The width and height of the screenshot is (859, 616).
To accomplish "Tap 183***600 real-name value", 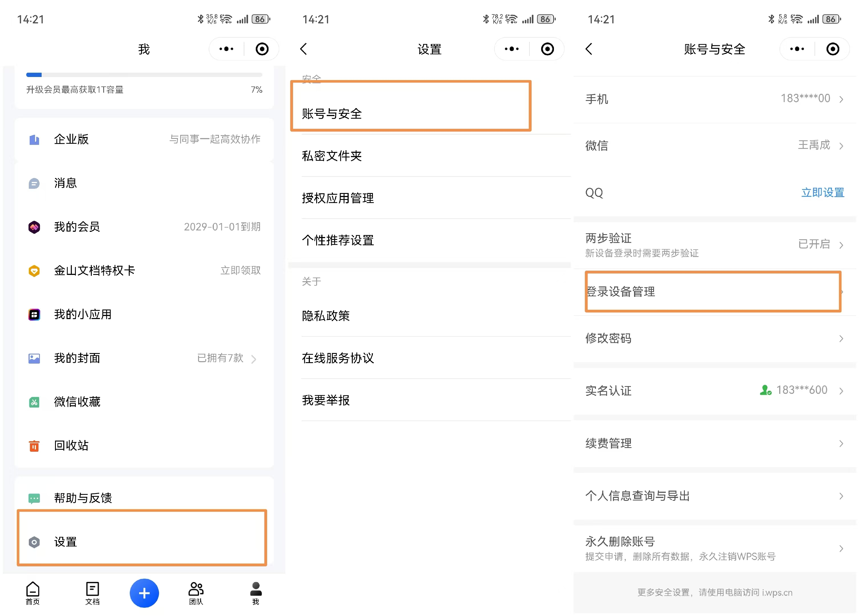I will (802, 390).
